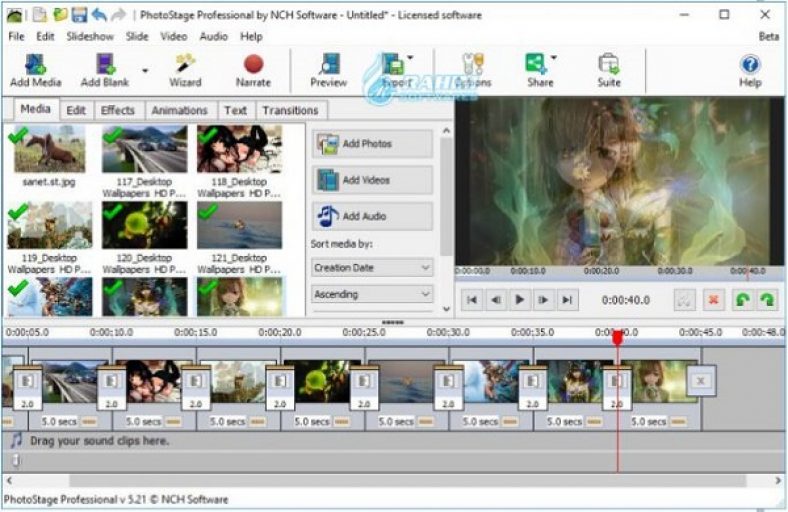The width and height of the screenshot is (788, 512).
Task: Open the Add Blank dropdown arrow
Action: (x=145, y=71)
